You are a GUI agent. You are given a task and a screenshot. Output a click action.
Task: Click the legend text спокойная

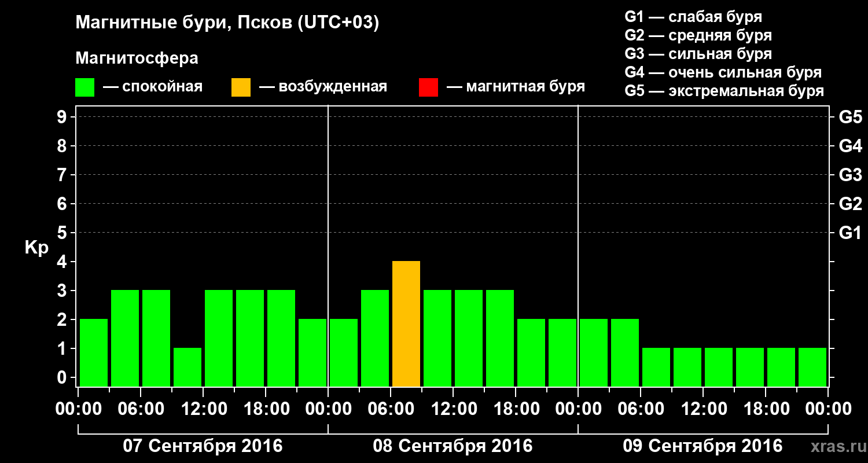162,87
